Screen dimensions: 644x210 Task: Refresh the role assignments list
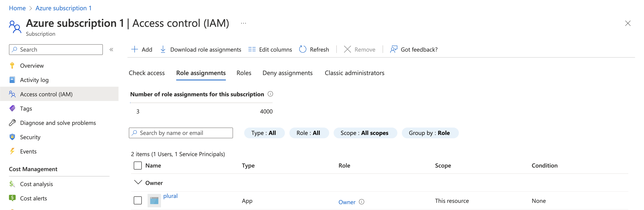314,49
